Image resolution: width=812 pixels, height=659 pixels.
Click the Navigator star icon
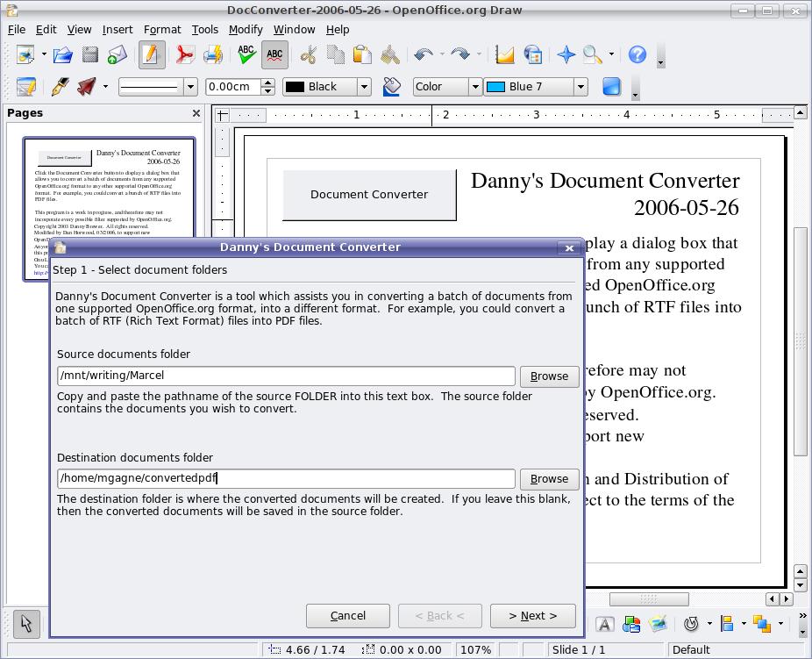click(x=566, y=55)
